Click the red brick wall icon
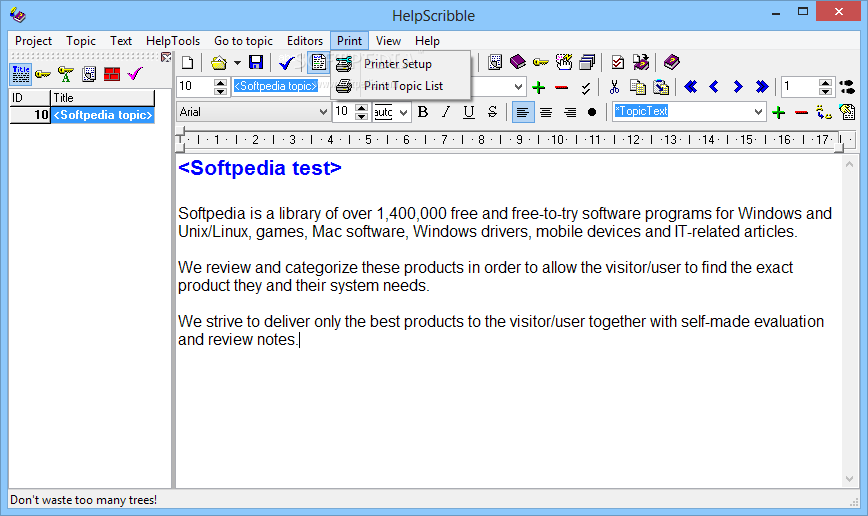 pyautogui.click(x=112, y=74)
